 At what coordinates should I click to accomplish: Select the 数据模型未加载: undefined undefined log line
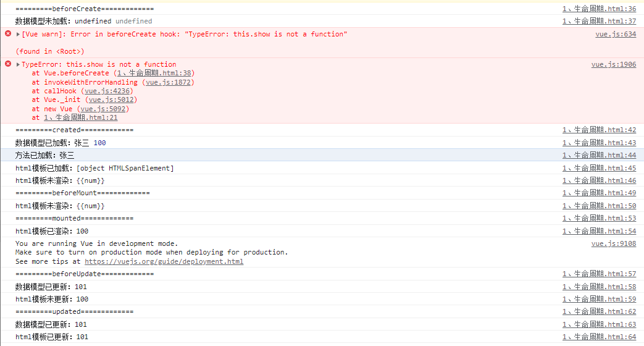84,21
